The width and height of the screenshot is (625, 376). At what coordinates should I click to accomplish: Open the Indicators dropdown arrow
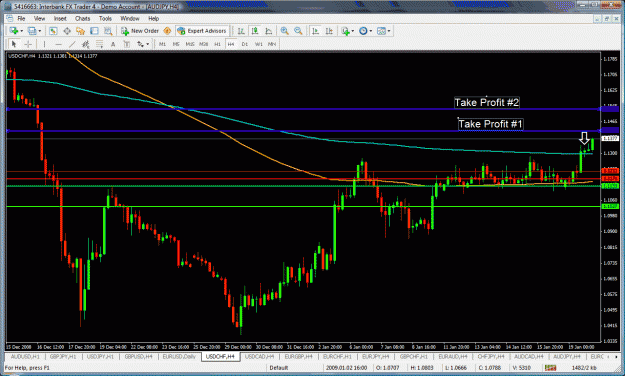pyautogui.click(x=353, y=31)
